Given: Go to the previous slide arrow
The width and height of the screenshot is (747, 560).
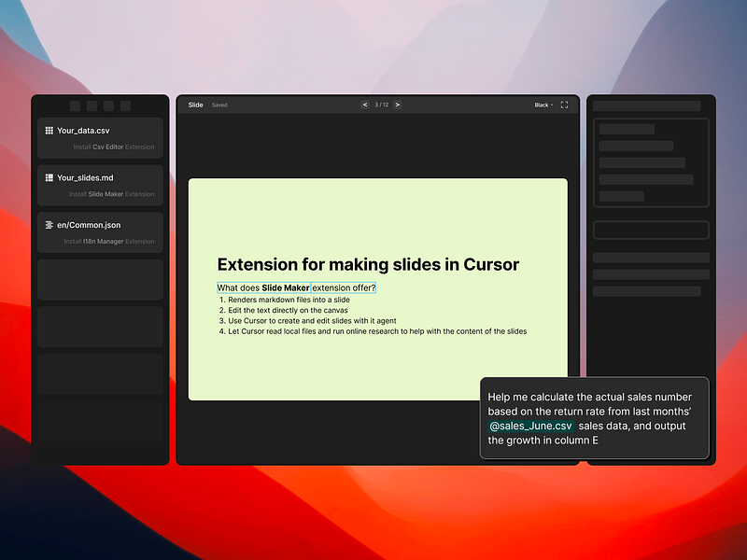Looking at the screenshot, I should [365, 105].
